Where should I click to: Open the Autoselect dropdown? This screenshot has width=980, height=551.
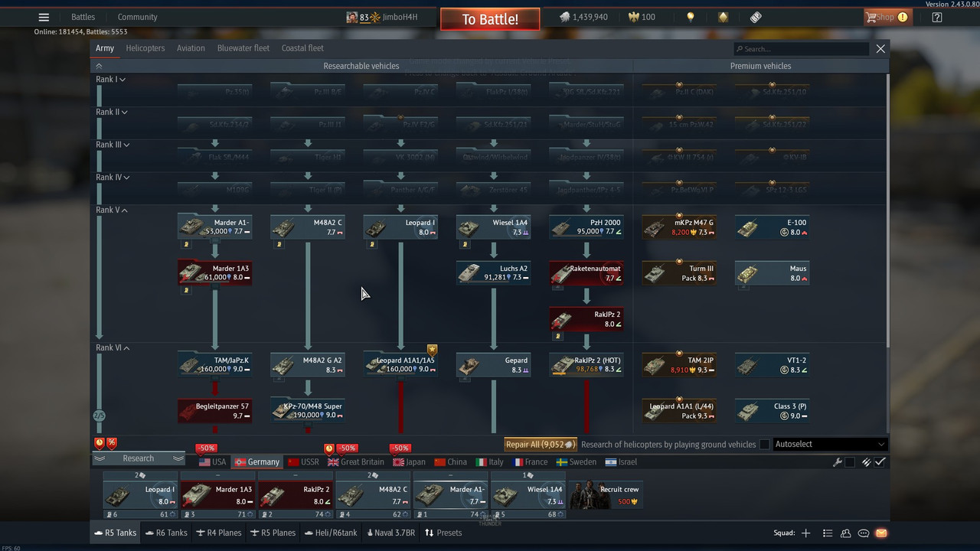coord(830,444)
